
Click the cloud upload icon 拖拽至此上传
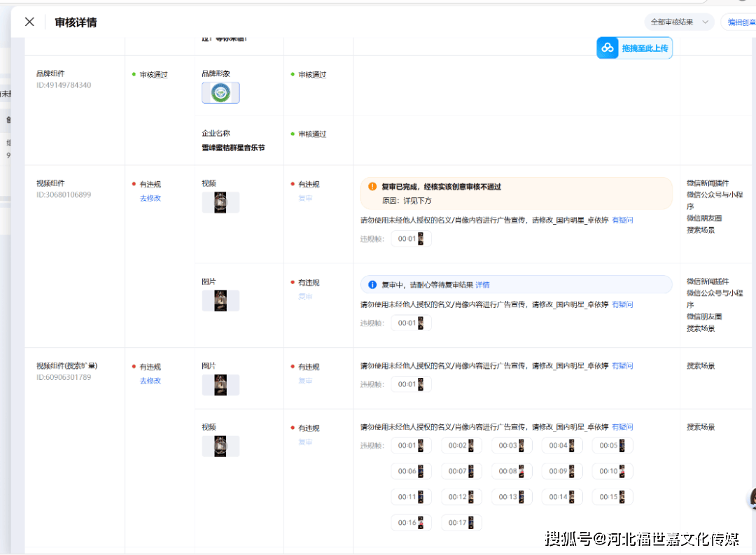[x=608, y=48]
